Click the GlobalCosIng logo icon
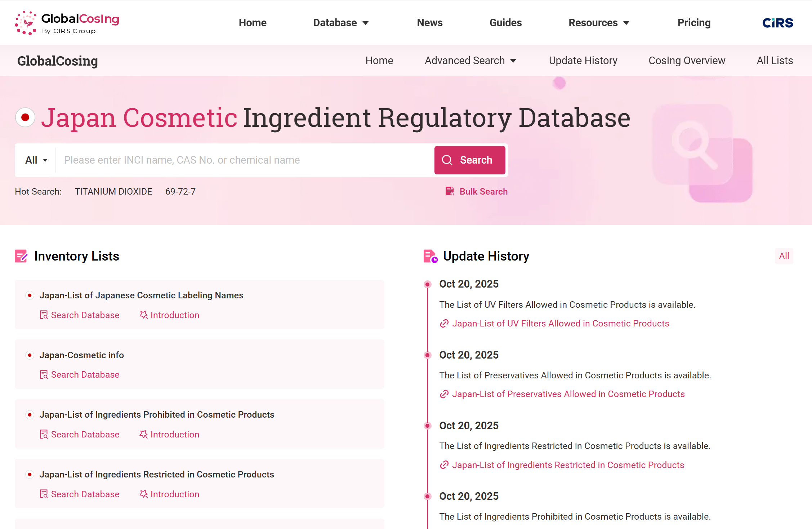The height and width of the screenshot is (529, 812). pyautogui.click(x=26, y=23)
